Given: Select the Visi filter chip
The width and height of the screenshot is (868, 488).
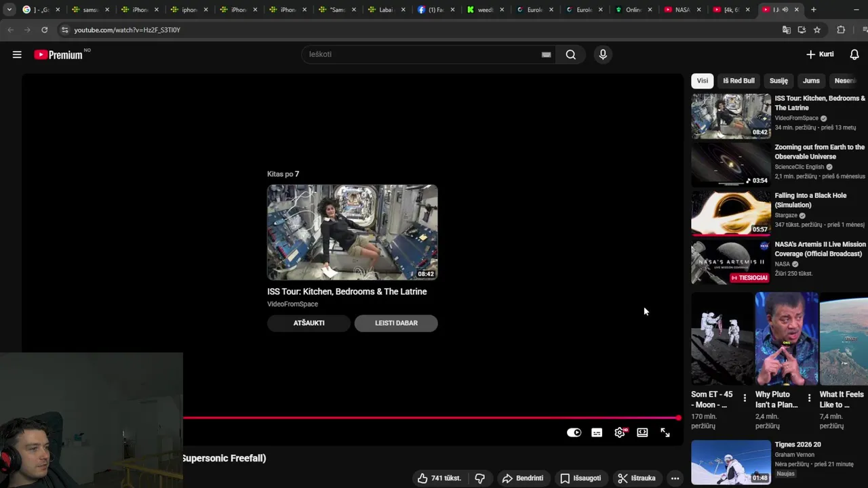Looking at the screenshot, I should (x=702, y=81).
